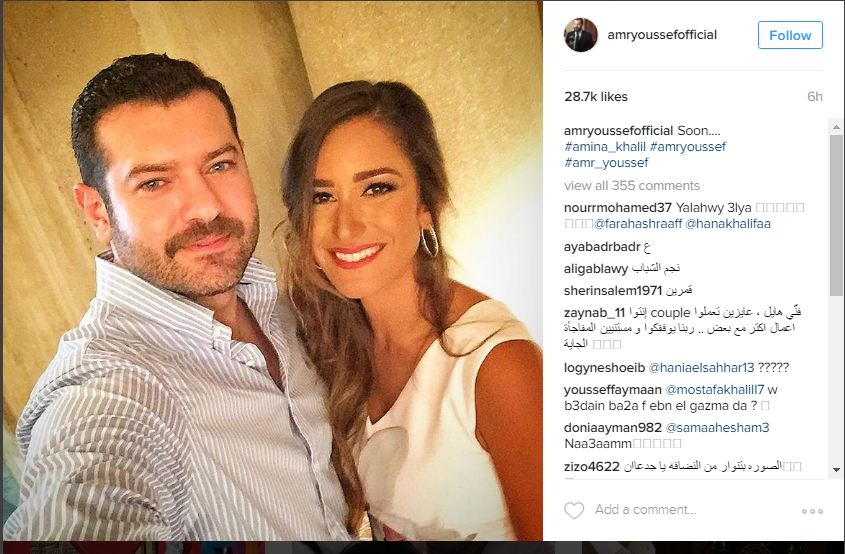This screenshot has width=845, height=554.
Task: Like the post with the heart icon
Action: tap(574, 510)
